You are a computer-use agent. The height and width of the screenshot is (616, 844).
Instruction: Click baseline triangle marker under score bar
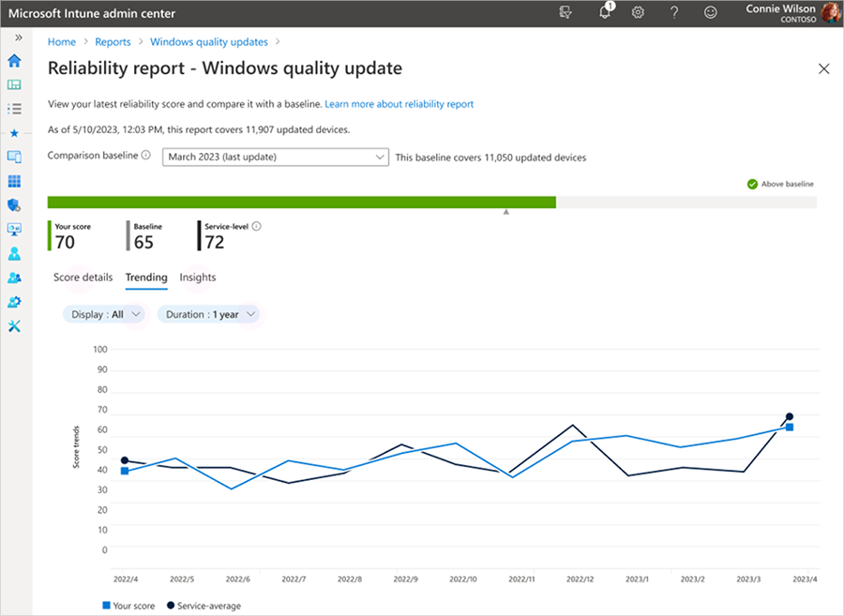[506, 212]
